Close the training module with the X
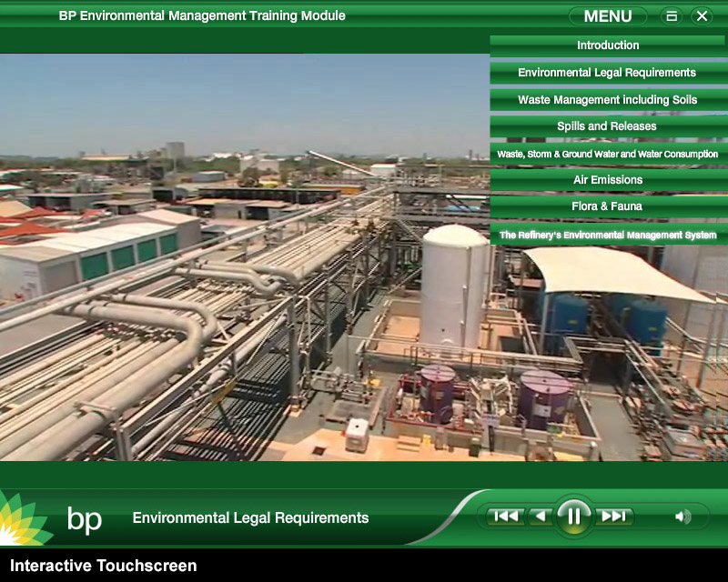 [701, 15]
